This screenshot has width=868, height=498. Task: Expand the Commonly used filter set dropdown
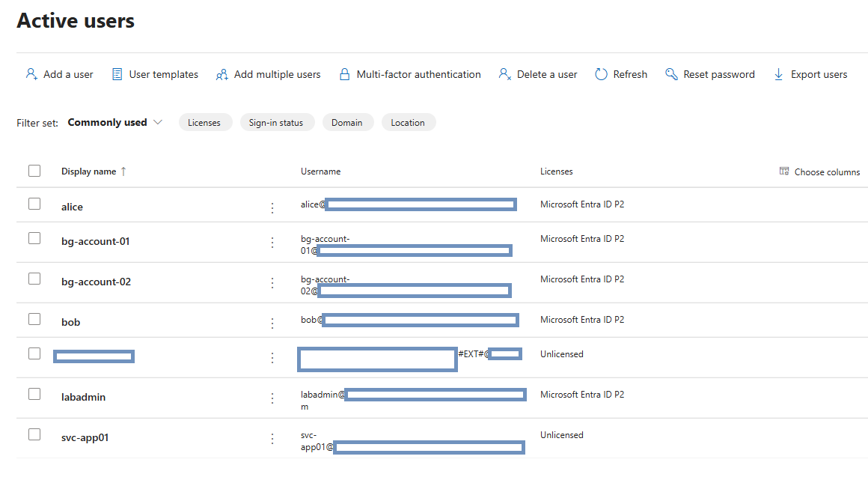[x=115, y=122]
